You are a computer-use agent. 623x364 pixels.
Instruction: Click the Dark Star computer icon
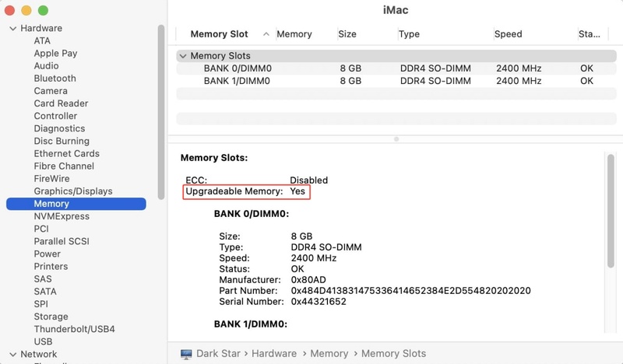(186, 354)
